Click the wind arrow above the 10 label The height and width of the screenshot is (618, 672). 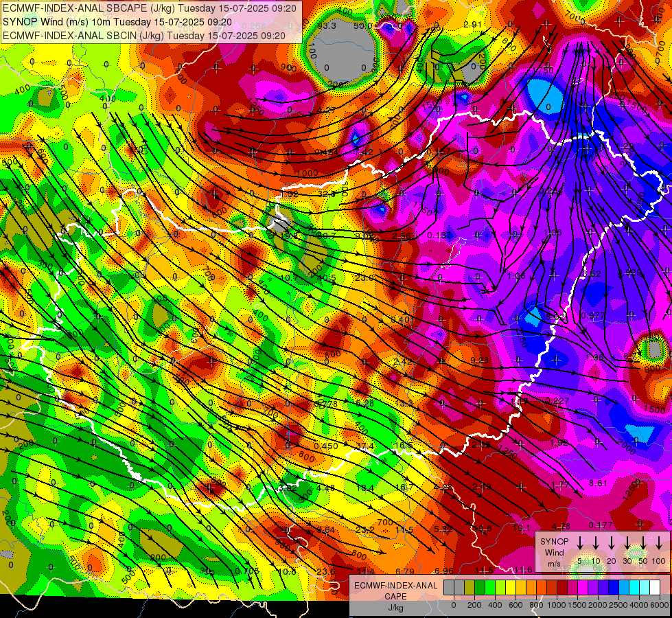(x=596, y=542)
